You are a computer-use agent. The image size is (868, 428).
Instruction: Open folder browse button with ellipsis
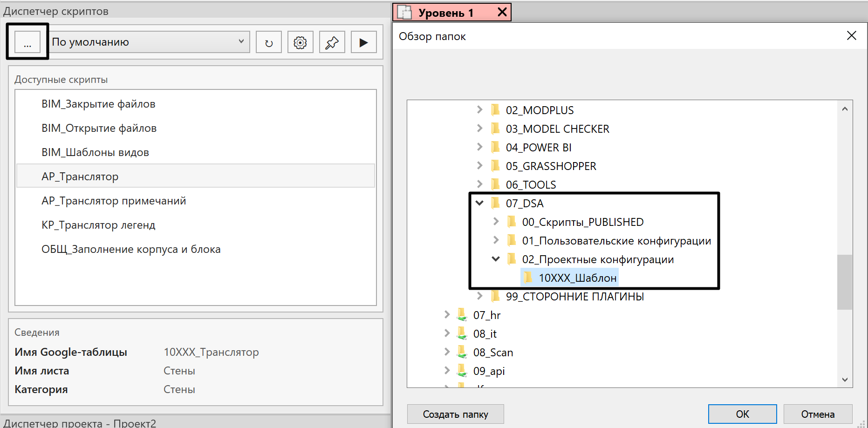(x=27, y=42)
